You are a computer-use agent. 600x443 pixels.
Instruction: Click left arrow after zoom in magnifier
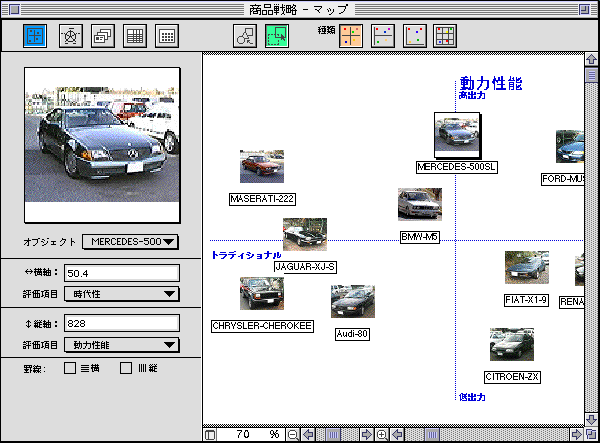[x=398, y=435]
